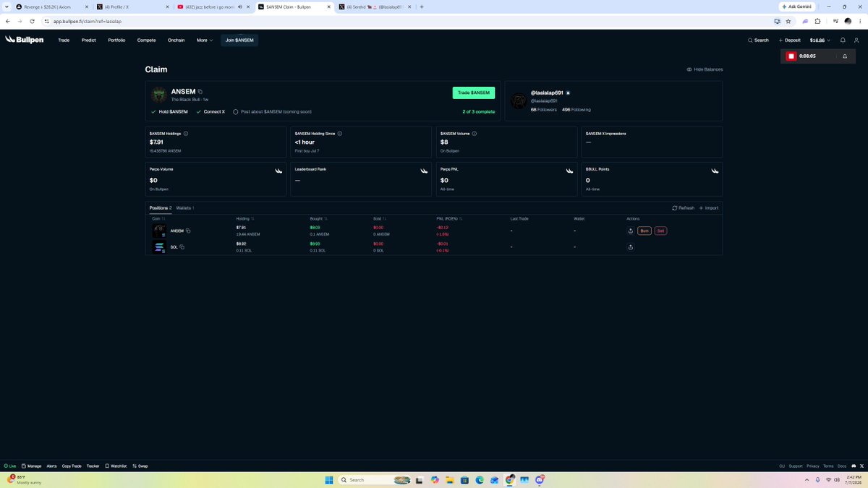
Task: Open Bullpen Search
Action: tap(758, 40)
